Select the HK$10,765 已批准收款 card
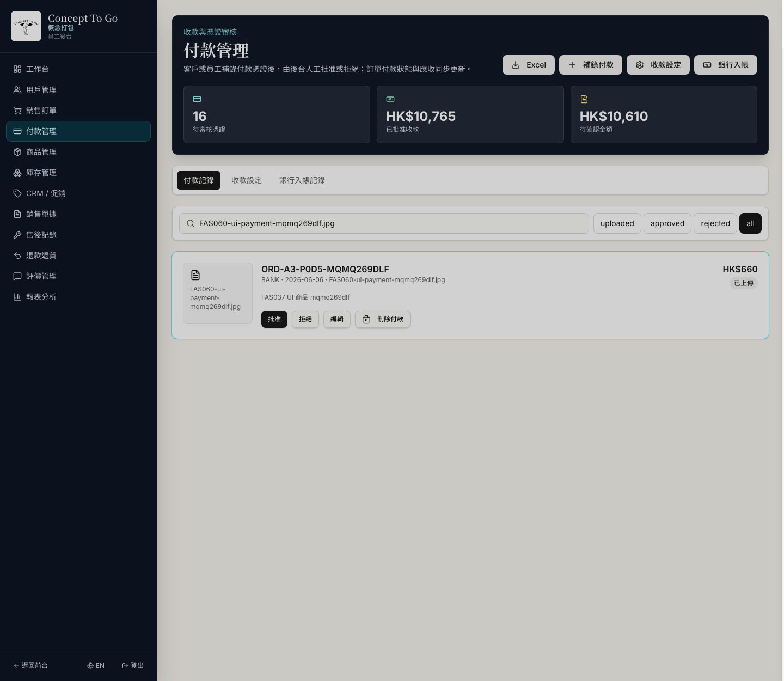The image size is (784, 681). (x=470, y=114)
